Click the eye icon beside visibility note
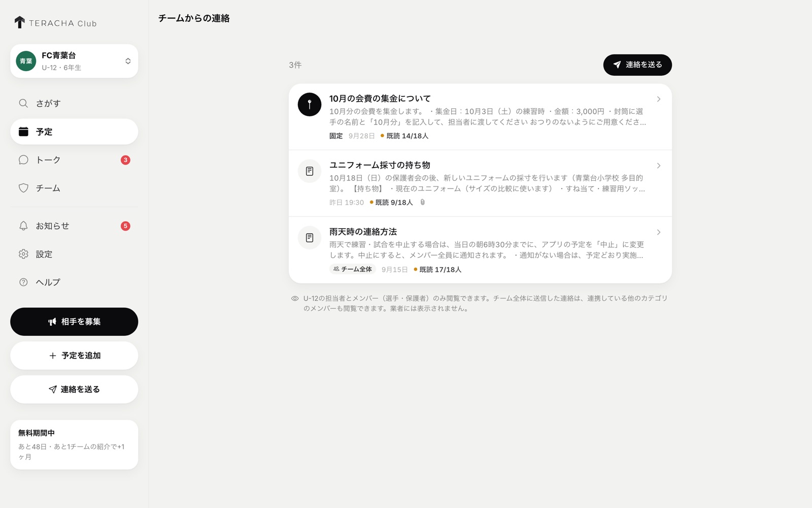This screenshot has height=508, width=812. coord(295,299)
